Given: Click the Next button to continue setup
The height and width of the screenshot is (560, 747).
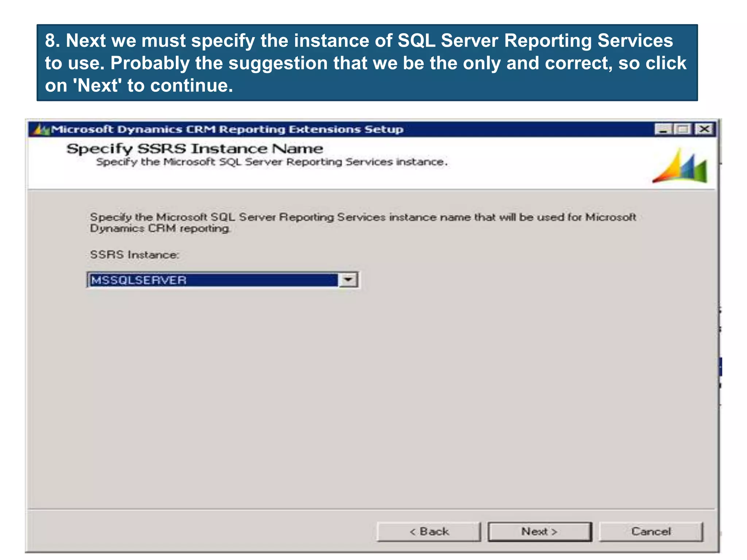Looking at the screenshot, I should 539,532.
